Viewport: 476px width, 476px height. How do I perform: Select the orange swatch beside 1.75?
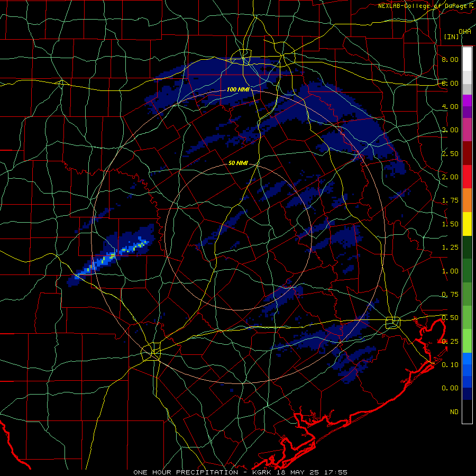click(x=467, y=200)
